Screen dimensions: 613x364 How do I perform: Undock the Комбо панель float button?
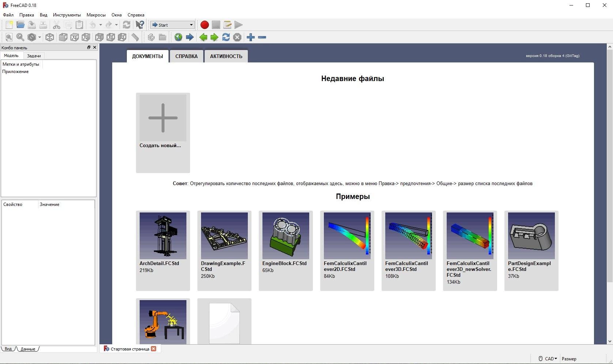[88, 47]
